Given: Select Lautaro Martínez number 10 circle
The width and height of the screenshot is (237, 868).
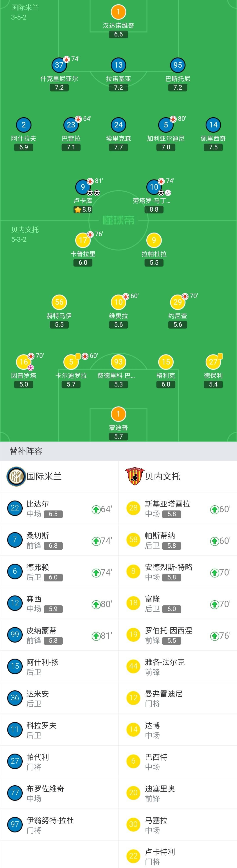Looking at the screenshot, I should [x=154, y=187].
